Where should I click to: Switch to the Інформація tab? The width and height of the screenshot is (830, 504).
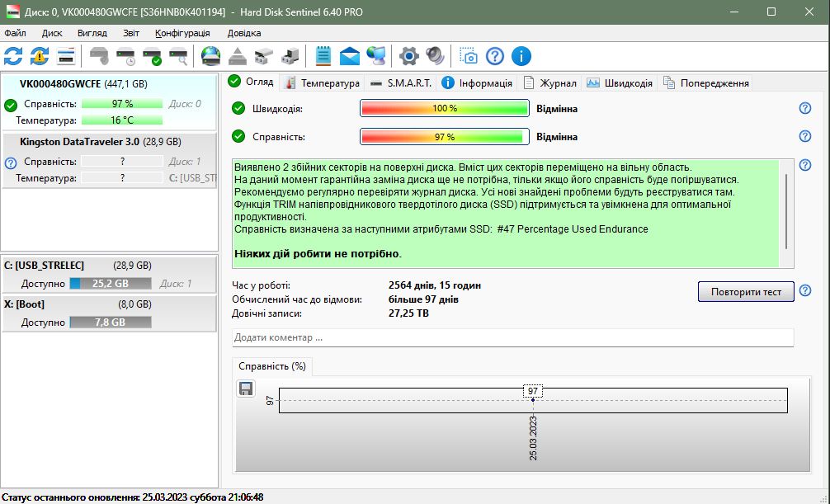(478, 83)
